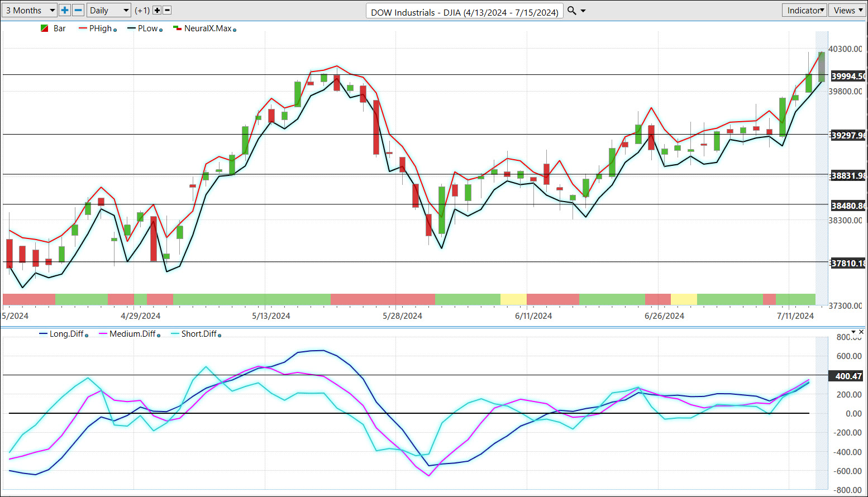Click the blue plus zoom-in button

click(65, 10)
